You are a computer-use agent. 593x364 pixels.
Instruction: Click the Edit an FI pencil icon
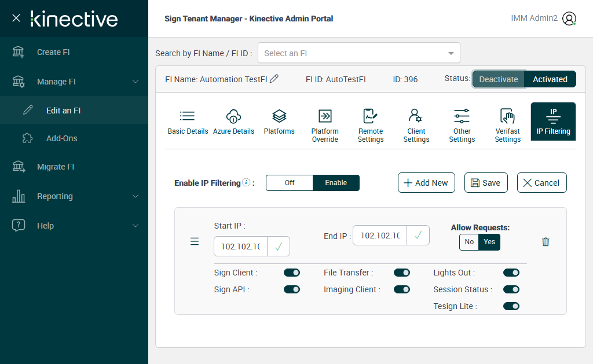(x=28, y=110)
